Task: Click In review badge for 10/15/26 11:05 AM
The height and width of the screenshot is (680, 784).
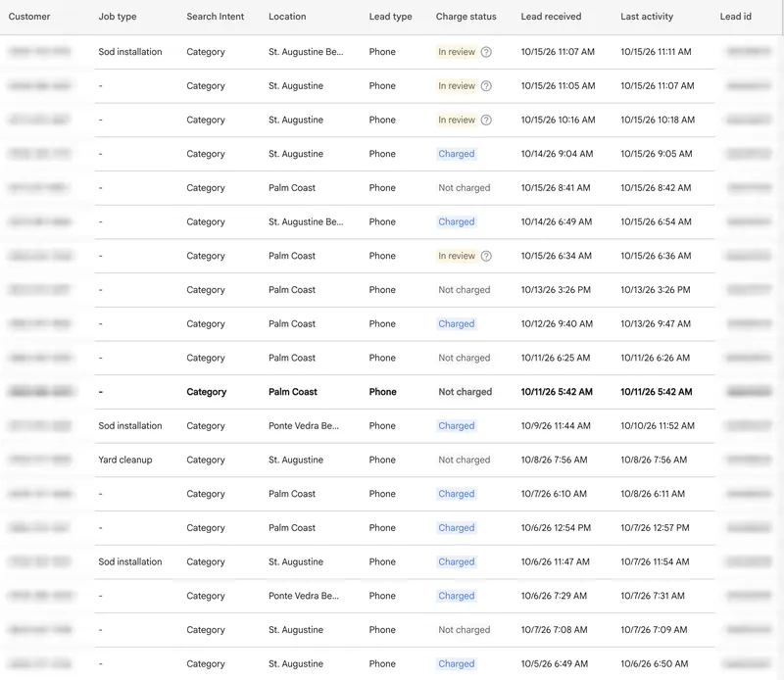Action: click(x=457, y=86)
